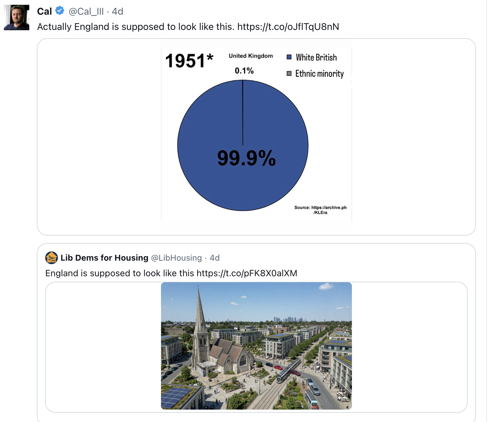The width and height of the screenshot is (504, 422).
Task: Open the aerial church and town photo
Action: pos(256,346)
